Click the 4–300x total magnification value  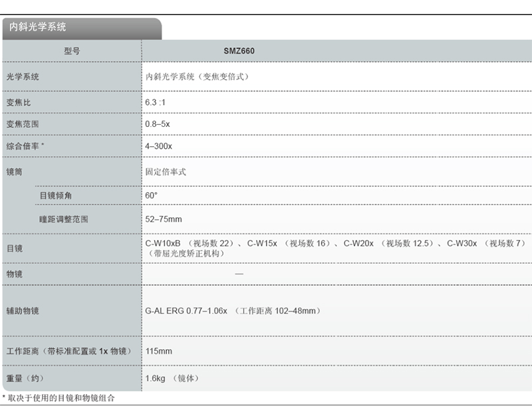click(159, 146)
